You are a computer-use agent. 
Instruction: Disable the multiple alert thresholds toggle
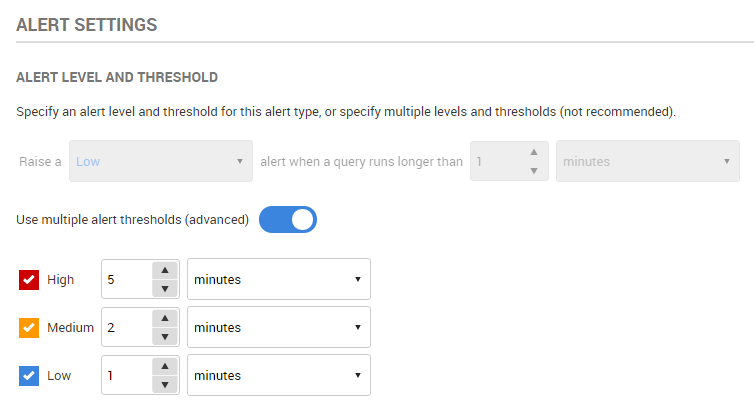tap(288, 219)
